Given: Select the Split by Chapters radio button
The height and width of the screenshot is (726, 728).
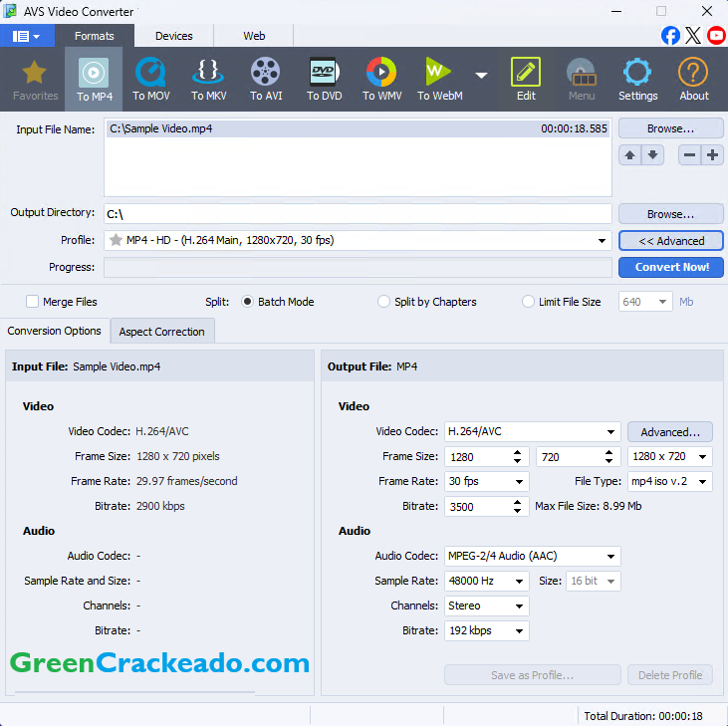Looking at the screenshot, I should [x=383, y=302].
